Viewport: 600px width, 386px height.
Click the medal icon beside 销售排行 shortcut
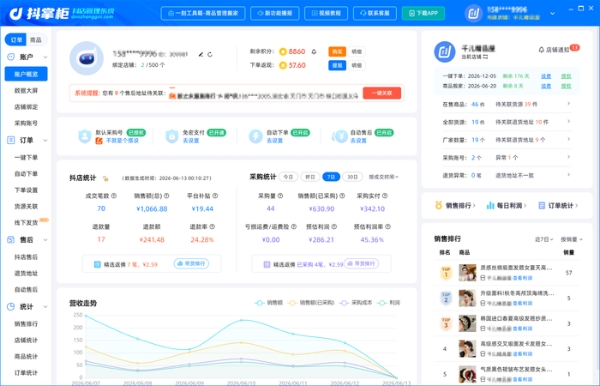point(439,205)
